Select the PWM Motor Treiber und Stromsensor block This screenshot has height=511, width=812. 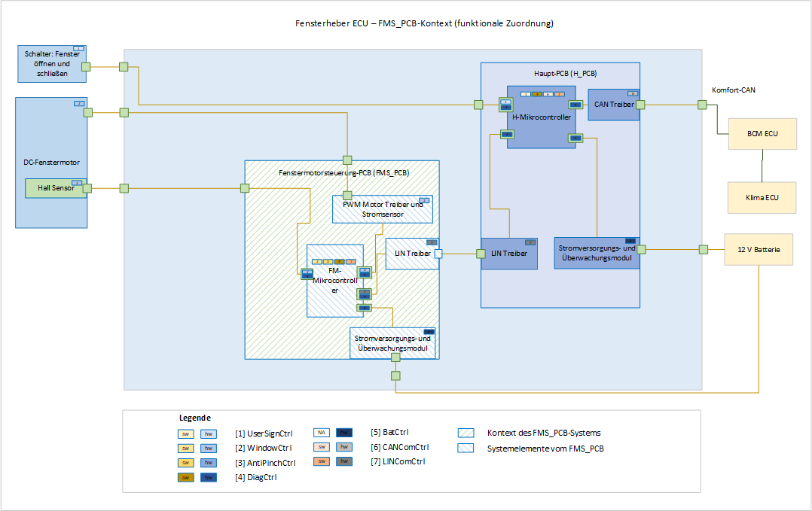(383, 209)
